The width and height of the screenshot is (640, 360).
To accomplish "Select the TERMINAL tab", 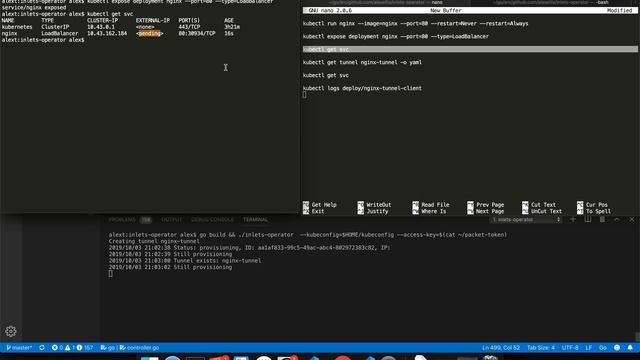I will click(256, 220).
